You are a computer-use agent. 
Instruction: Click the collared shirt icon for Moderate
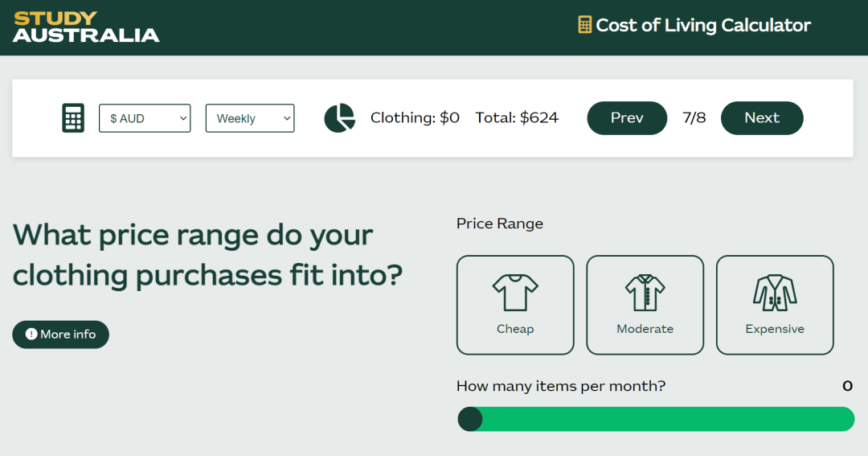(645, 293)
